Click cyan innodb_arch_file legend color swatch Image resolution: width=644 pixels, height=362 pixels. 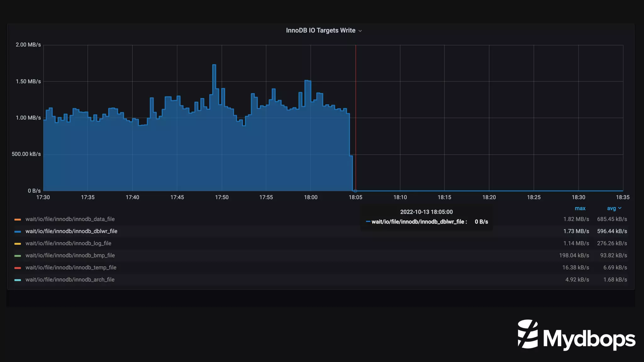click(x=18, y=280)
